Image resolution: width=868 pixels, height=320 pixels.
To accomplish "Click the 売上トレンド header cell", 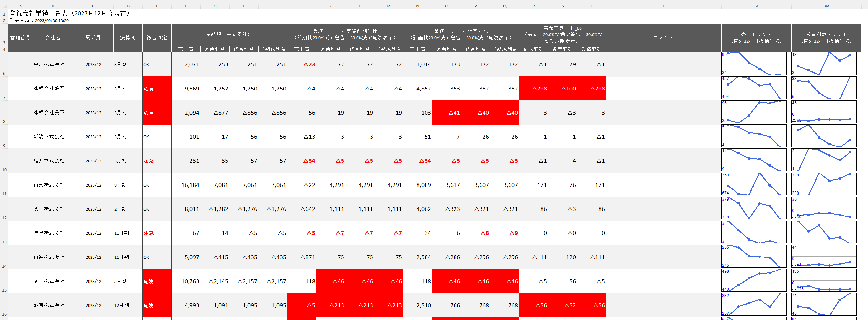I will [x=756, y=38].
